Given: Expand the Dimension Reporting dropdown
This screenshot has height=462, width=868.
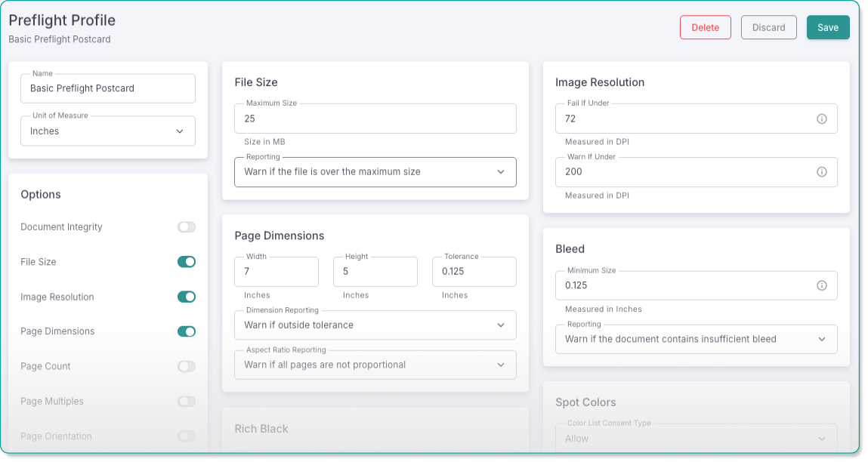Looking at the screenshot, I should point(375,325).
